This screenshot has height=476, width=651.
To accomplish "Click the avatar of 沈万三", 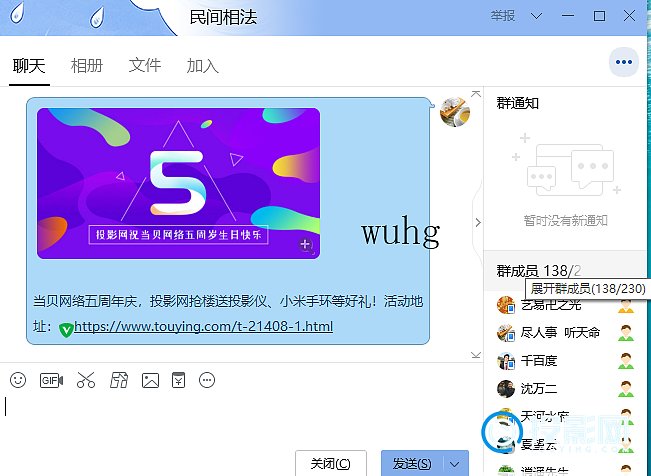I will (x=506, y=389).
